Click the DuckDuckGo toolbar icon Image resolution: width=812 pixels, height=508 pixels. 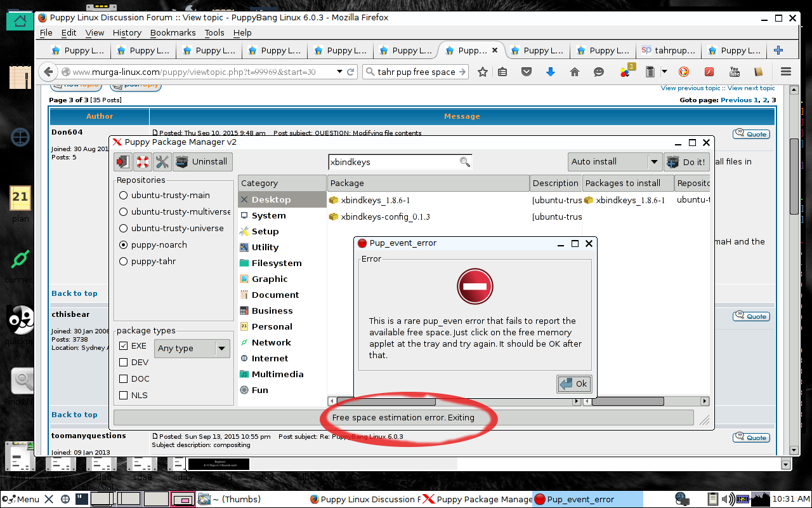[x=684, y=72]
